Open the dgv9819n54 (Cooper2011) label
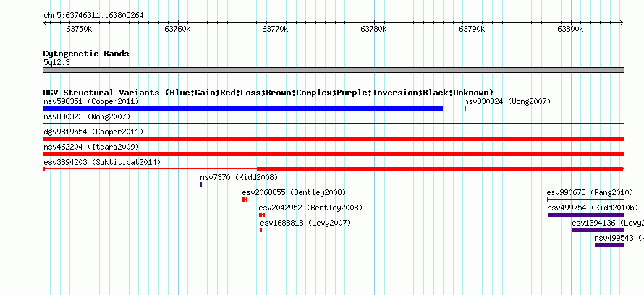 coord(93,132)
